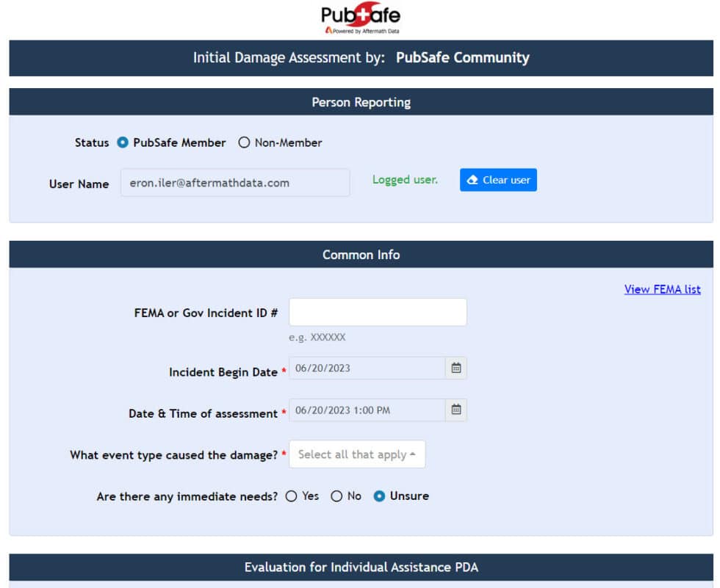Choose Yes for immediate needs
The width and height of the screenshot is (720, 588).
point(291,496)
